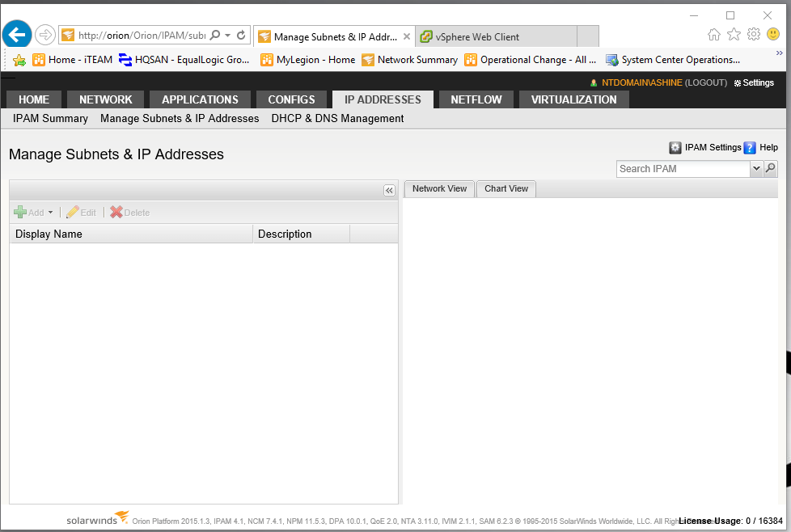Select the IP ADDRESSES tab

(x=383, y=99)
